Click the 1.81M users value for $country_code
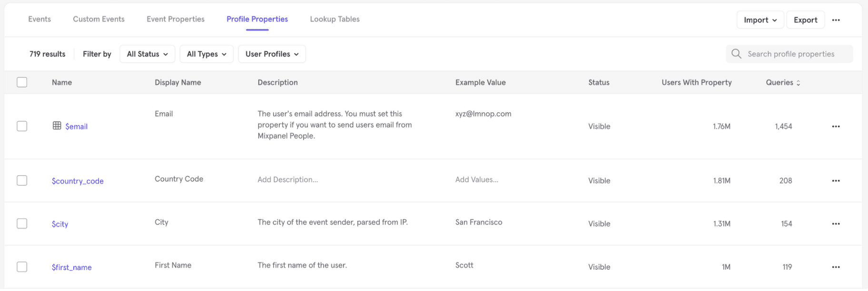The image size is (868, 291). pos(721,181)
